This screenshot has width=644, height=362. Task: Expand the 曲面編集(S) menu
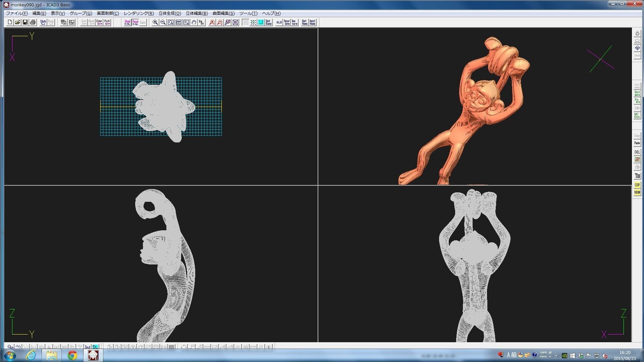[x=223, y=13]
